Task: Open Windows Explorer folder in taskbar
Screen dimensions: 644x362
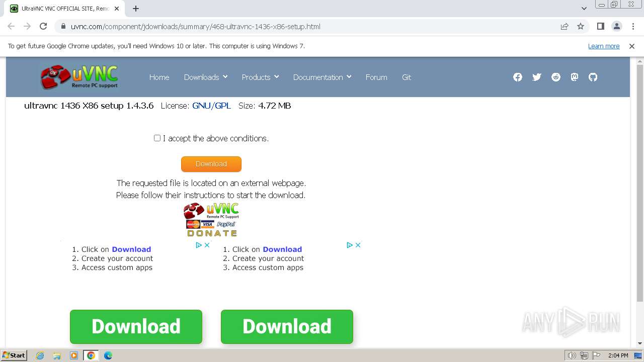Action: [x=57, y=355]
